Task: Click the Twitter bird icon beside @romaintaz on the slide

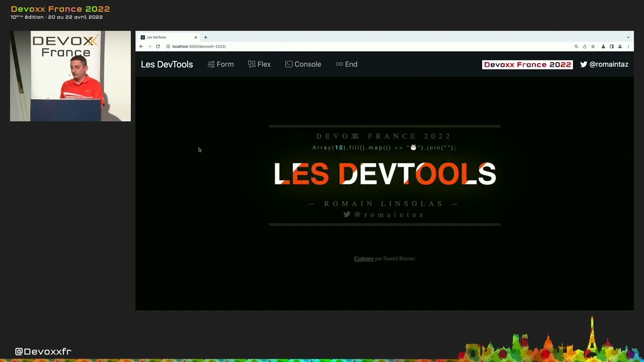Action: coord(347,214)
